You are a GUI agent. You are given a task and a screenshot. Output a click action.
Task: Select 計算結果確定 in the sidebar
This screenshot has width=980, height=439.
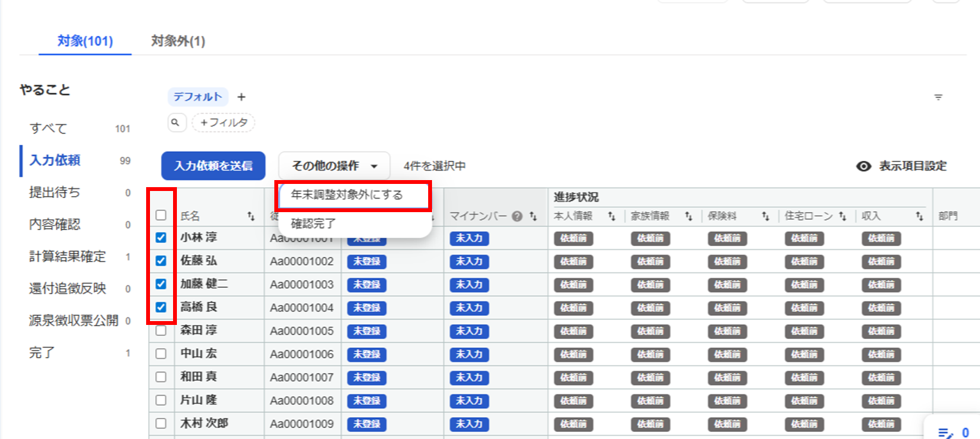(67, 257)
